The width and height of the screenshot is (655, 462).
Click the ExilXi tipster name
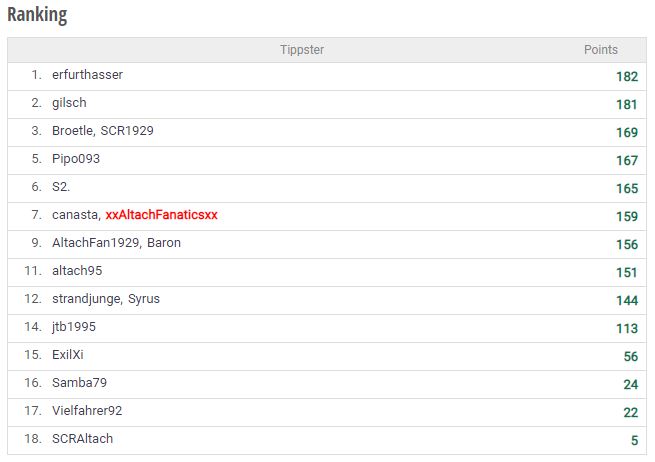point(68,355)
